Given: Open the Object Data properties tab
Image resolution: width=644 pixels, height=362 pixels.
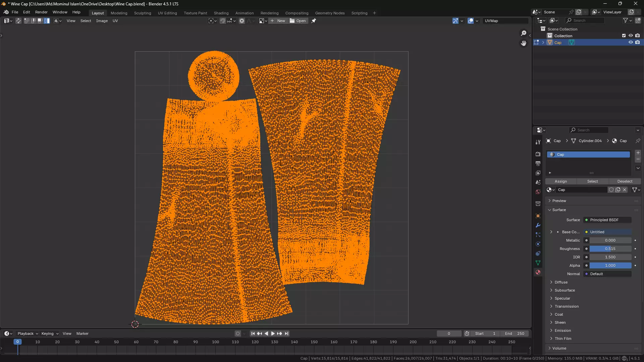Looking at the screenshot, I should [538, 263].
